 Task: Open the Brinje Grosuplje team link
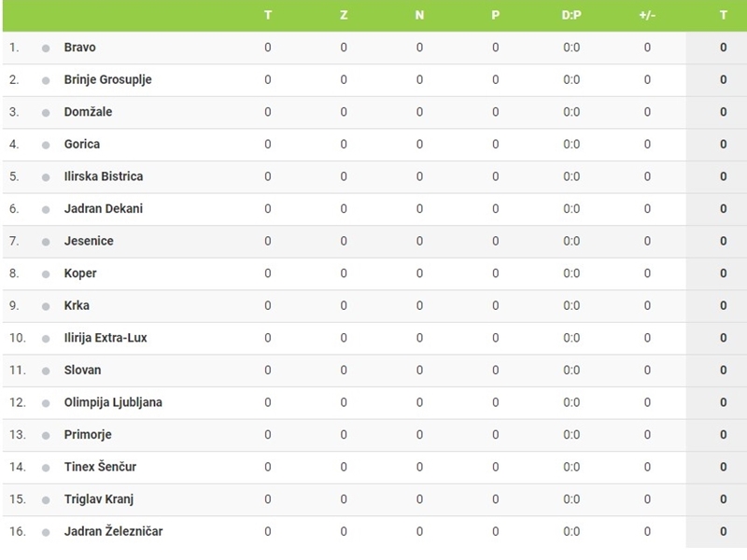click(x=107, y=79)
